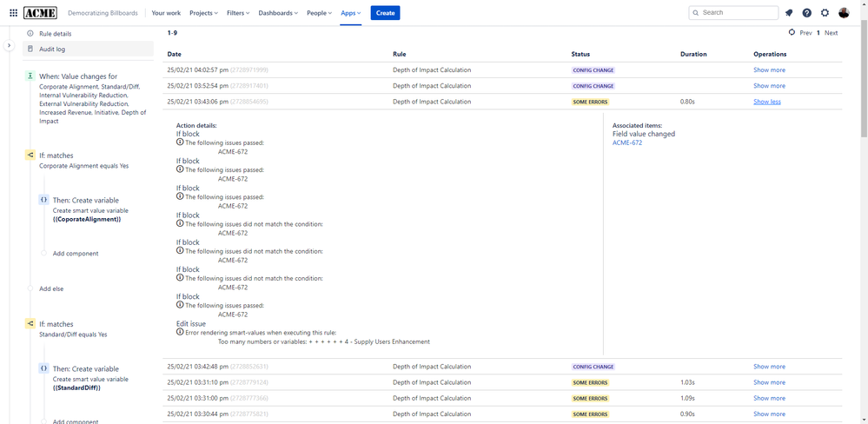Click Add else
Image resolution: width=868 pixels, height=424 pixels.
pyautogui.click(x=51, y=289)
